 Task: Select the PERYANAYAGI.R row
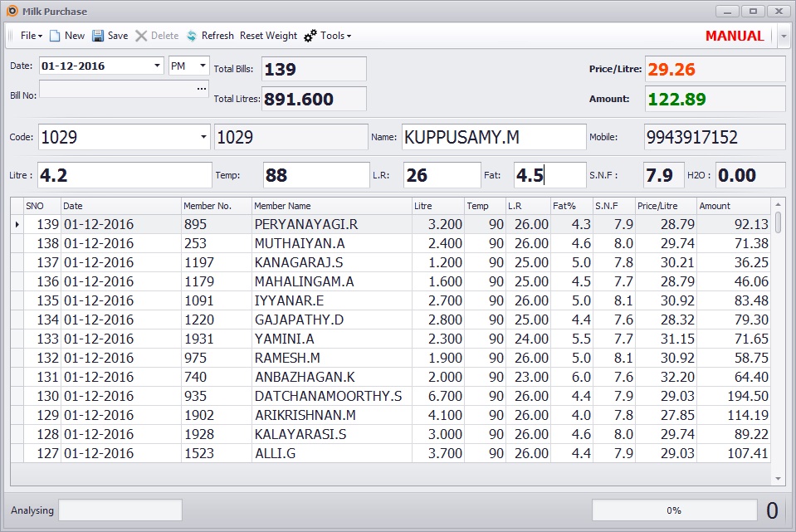(390, 224)
